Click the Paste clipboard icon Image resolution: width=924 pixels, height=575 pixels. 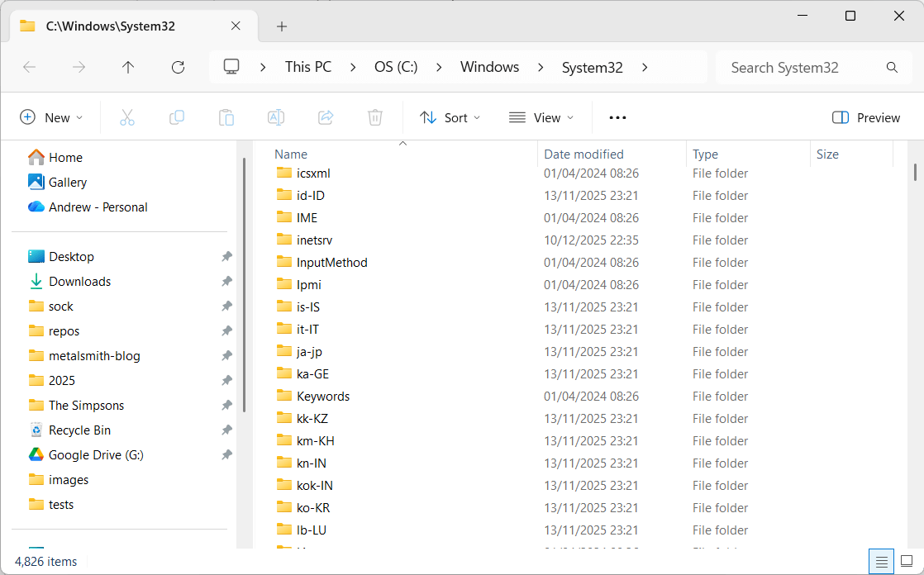click(226, 118)
